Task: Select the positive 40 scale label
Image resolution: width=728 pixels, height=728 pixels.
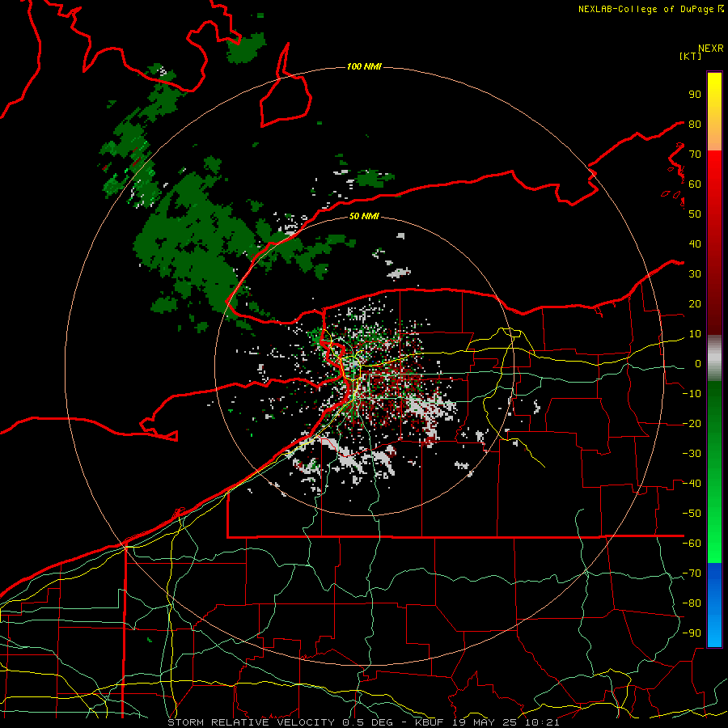Action: [x=695, y=243]
